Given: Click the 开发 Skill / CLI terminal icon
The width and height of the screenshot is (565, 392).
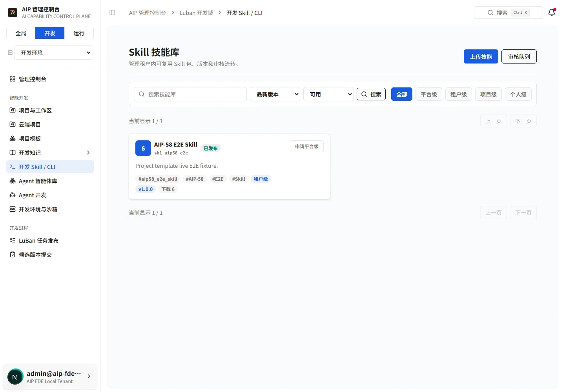Looking at the screenshot, I should point(13,167).
